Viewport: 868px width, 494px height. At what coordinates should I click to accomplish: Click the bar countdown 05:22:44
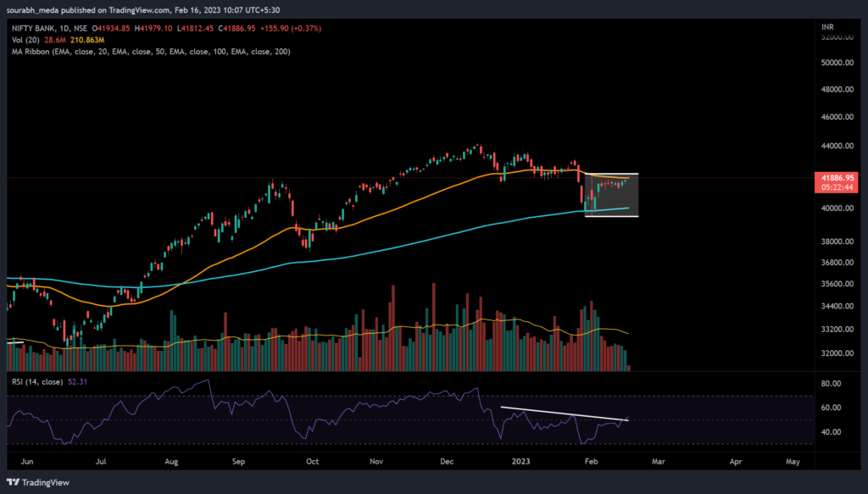(837, 187)
